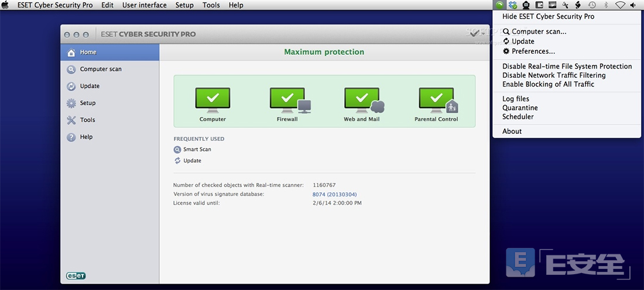The width and height of the screenshot is (644, 290).
Task: Open Preferences... from the status menu
Action: click(x=567, y=51)
